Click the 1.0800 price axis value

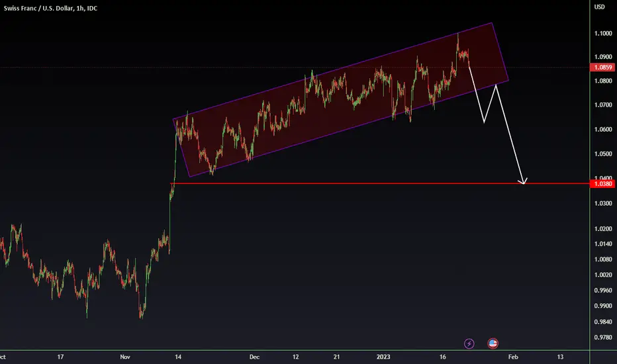tap(603, 81)
